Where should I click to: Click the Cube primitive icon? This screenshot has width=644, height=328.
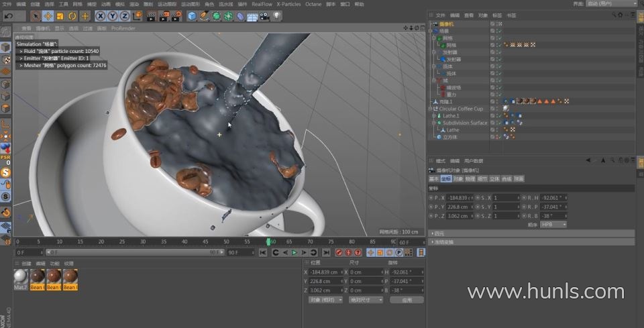pos(193,15)
